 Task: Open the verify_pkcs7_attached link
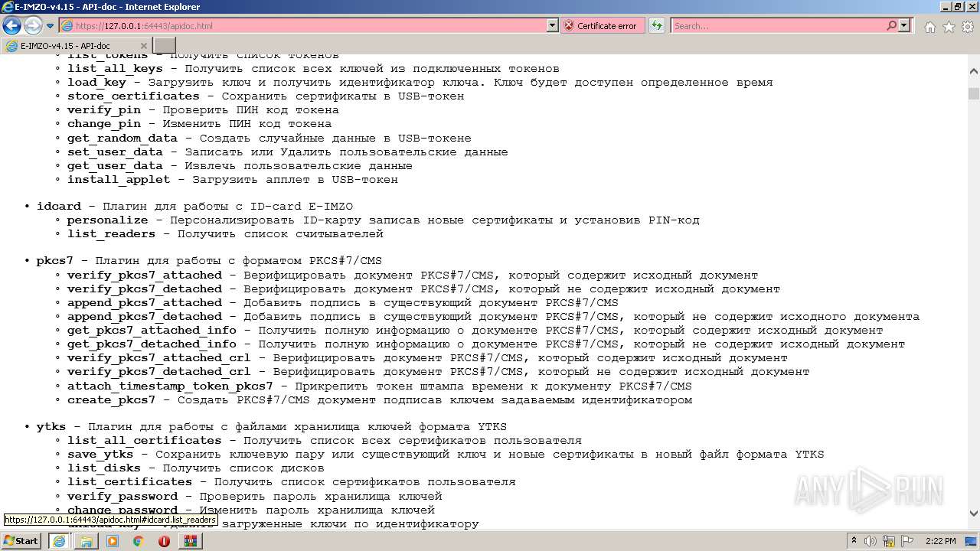coord(145,275)
